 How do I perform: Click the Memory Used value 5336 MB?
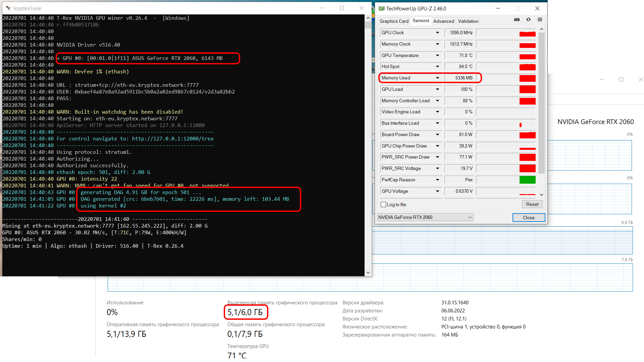pyautogui.click(x=459, y=78)
